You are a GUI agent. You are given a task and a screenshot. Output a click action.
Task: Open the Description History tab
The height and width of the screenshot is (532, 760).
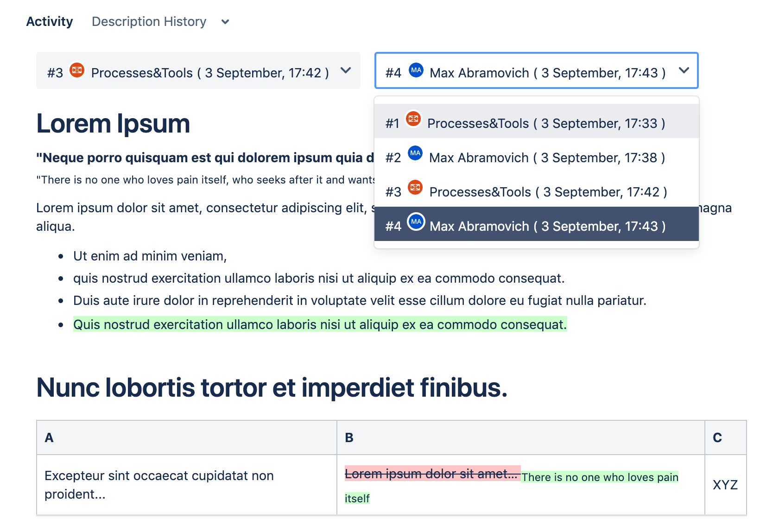pos(149,22)
